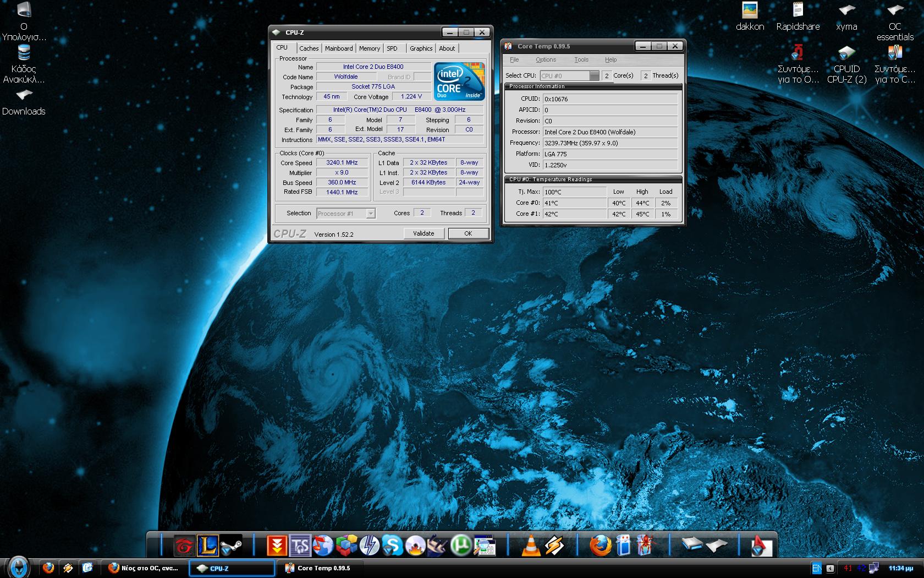Open the Start orb menu
The width and height of the screenshot is (924, 578).
(18, 567)
